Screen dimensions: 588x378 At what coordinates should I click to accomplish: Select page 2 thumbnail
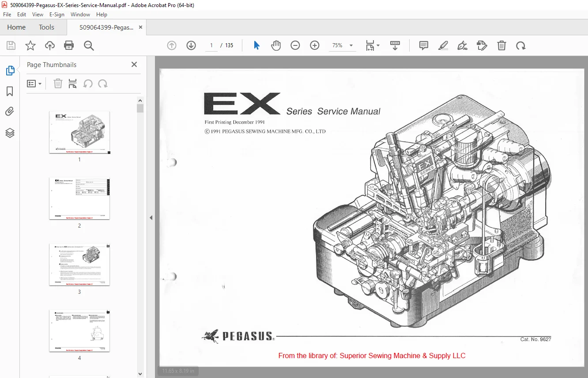click(x=79, y=198)
